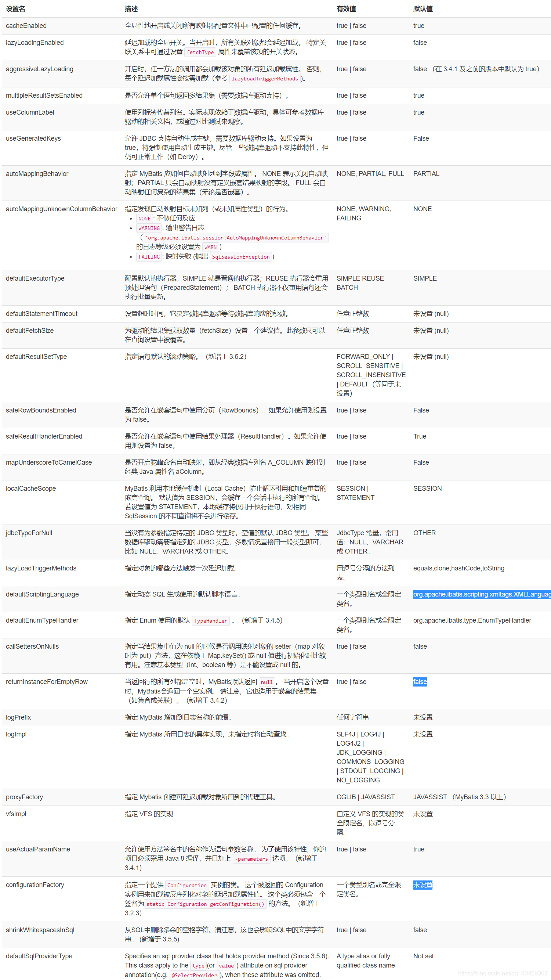Click the value code tag in defaultSqlProviderType
Image resolution: width=551 pixels, height=980 pixels.
point(226,966)
